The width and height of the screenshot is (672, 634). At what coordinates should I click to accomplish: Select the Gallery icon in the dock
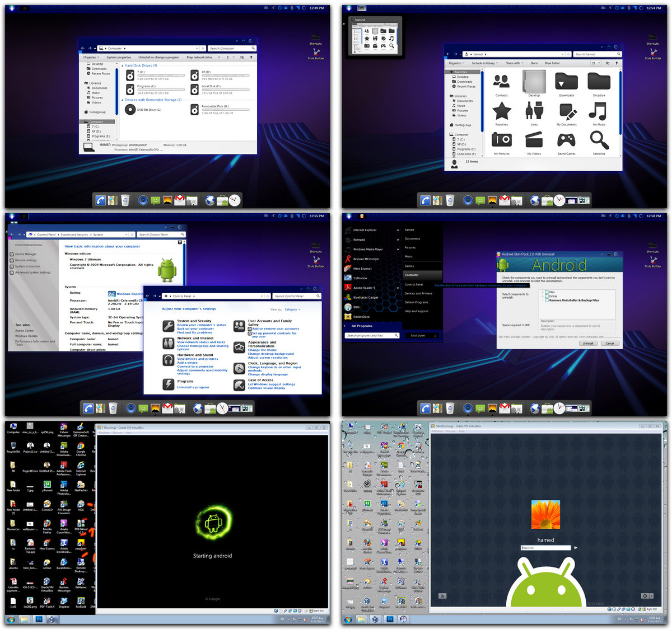pos(167,200)
